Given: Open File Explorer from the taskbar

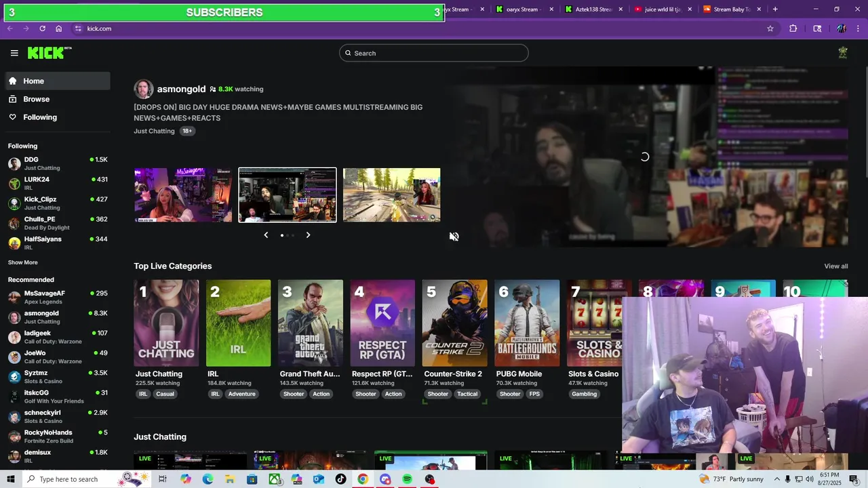Looking at the screenshot, I should pyautogui.click(x=230, y=479).
